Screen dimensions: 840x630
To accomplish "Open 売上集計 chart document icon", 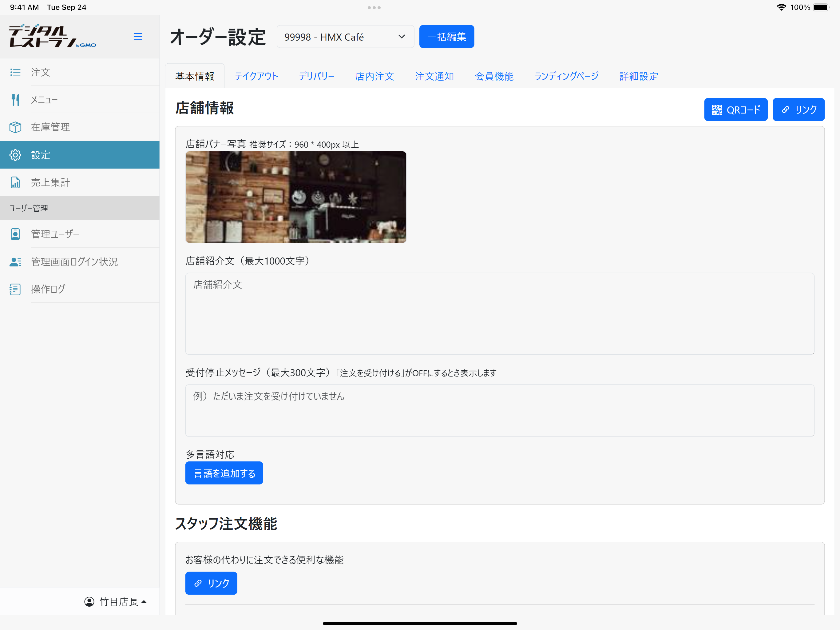I will coord(15,182).
